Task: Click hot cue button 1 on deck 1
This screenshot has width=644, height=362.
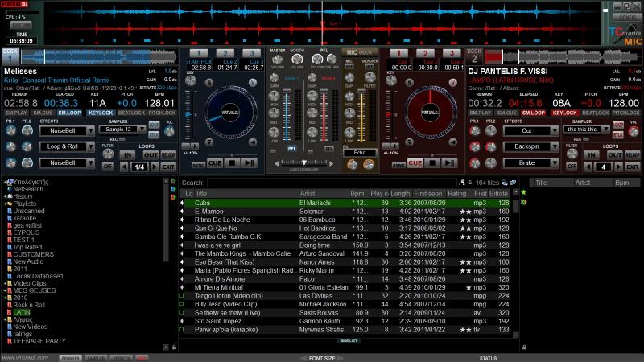Action: click(199, 53)
